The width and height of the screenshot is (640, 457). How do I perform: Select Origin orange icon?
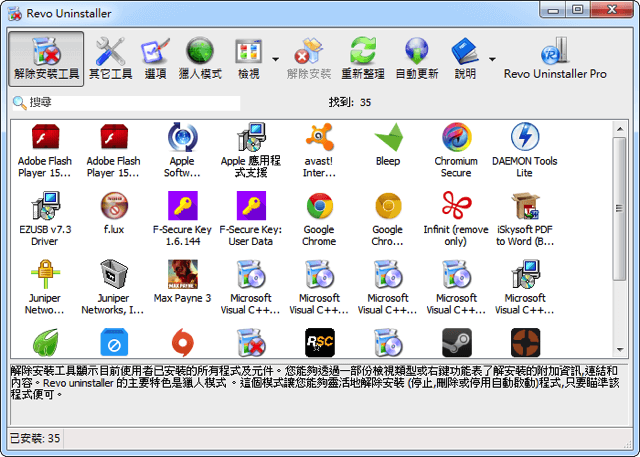pos(182,342)
